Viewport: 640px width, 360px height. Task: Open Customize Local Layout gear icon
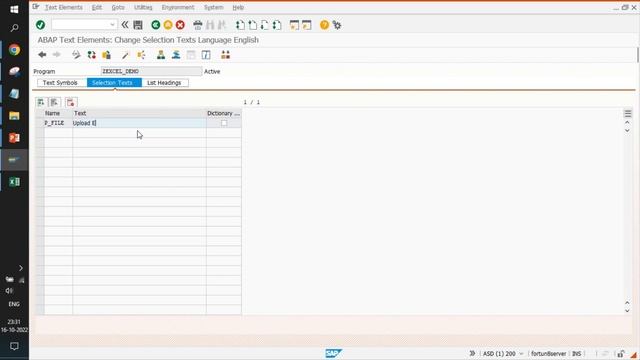pyautogui.click(x=337, y=25)
